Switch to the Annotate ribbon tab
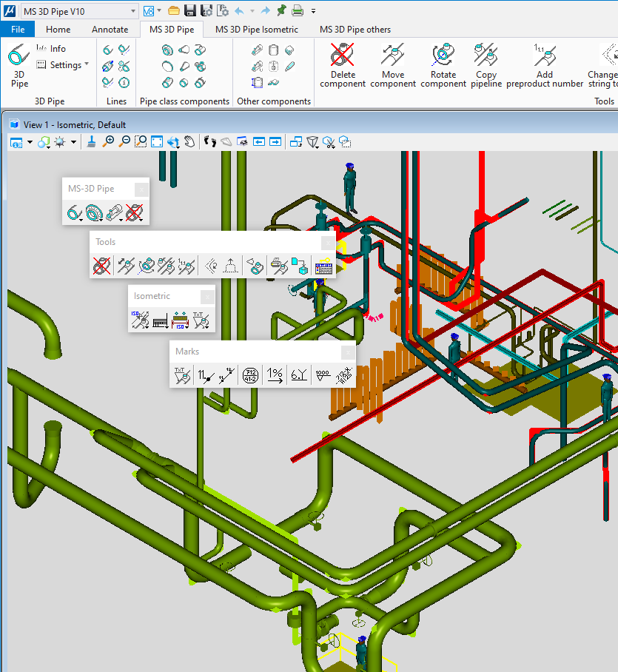The width and height of the screenshot is (618, 672). (110, 29)
